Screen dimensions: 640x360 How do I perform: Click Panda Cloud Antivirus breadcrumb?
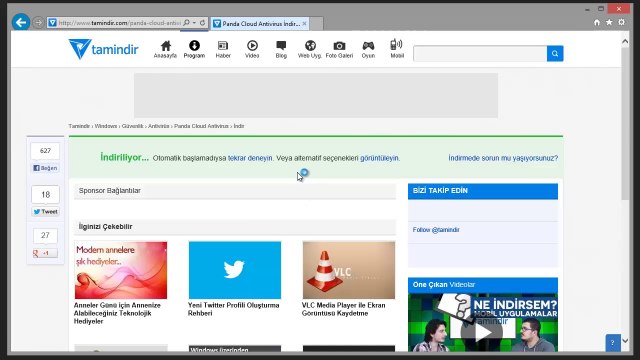point(202,126)
